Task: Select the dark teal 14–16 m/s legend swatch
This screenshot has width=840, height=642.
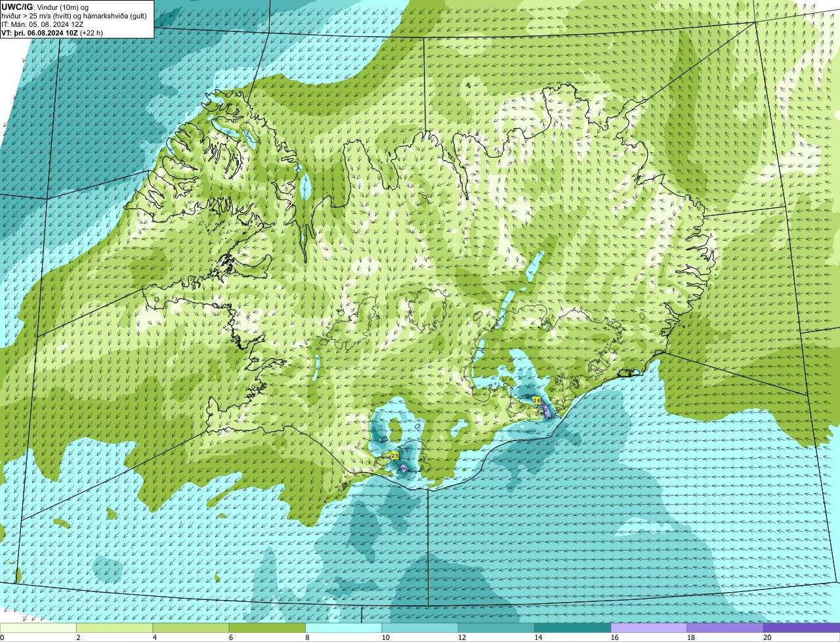Action: [x=572, y=628]
